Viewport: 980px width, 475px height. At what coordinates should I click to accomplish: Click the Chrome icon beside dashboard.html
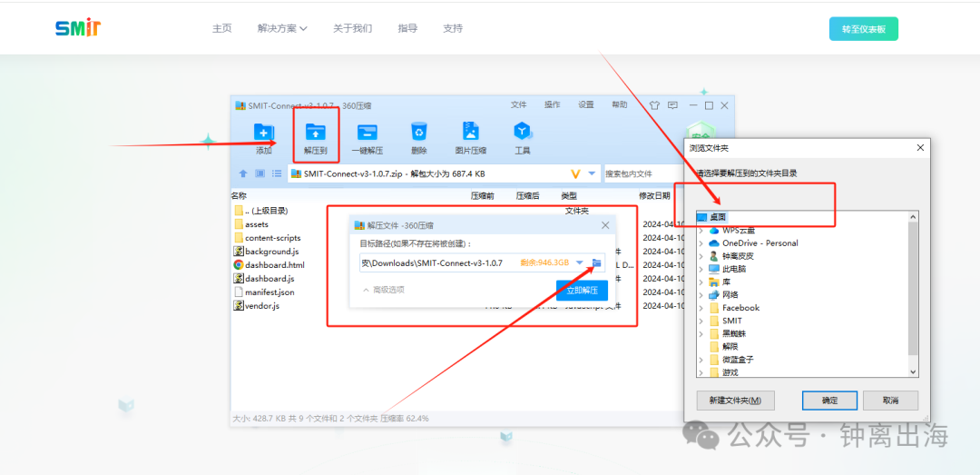238,264
